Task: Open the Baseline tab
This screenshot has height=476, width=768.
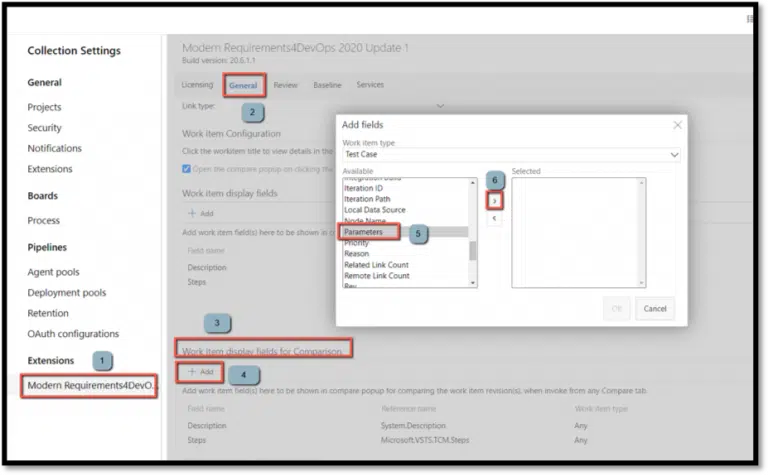Action: tap(327, 85)
